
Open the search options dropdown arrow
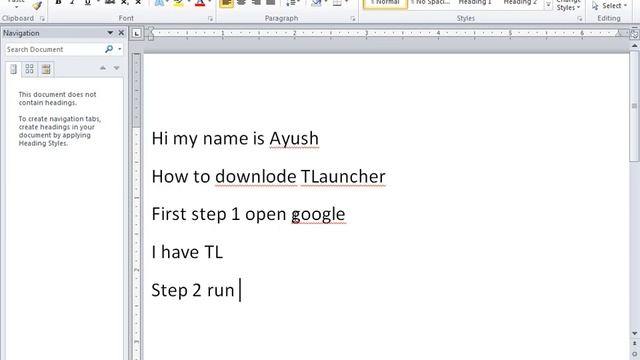(120, 49)
